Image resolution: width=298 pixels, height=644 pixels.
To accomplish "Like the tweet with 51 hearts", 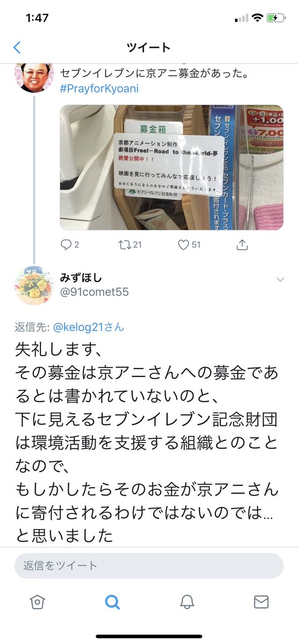I will click(183, 245).
